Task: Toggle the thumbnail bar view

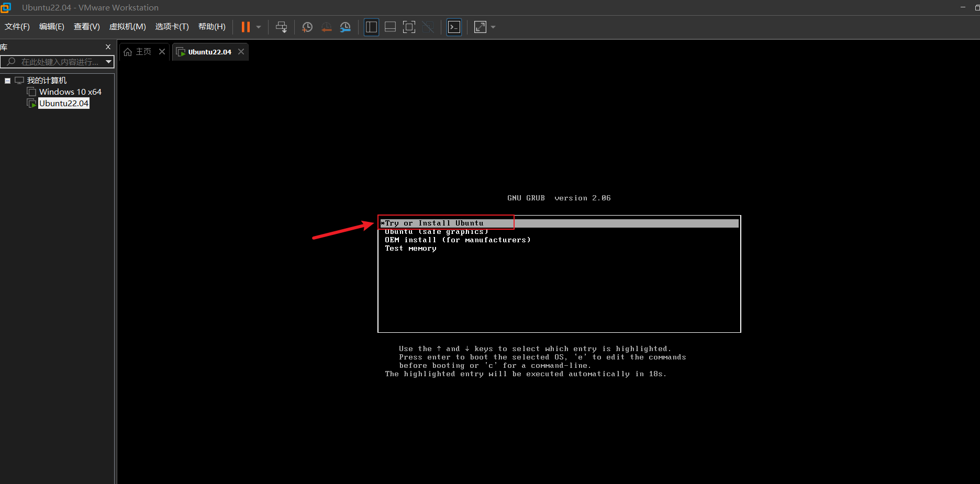Action: coord(390,27)
